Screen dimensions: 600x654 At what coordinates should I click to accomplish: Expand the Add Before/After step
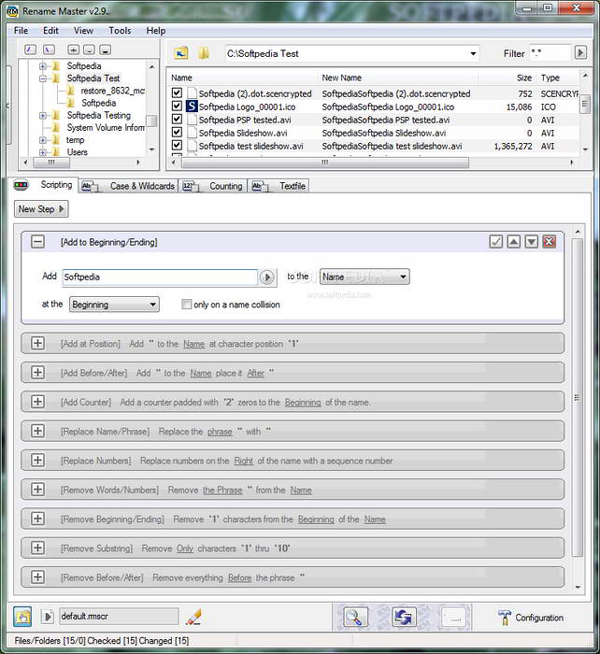point(38,372)
